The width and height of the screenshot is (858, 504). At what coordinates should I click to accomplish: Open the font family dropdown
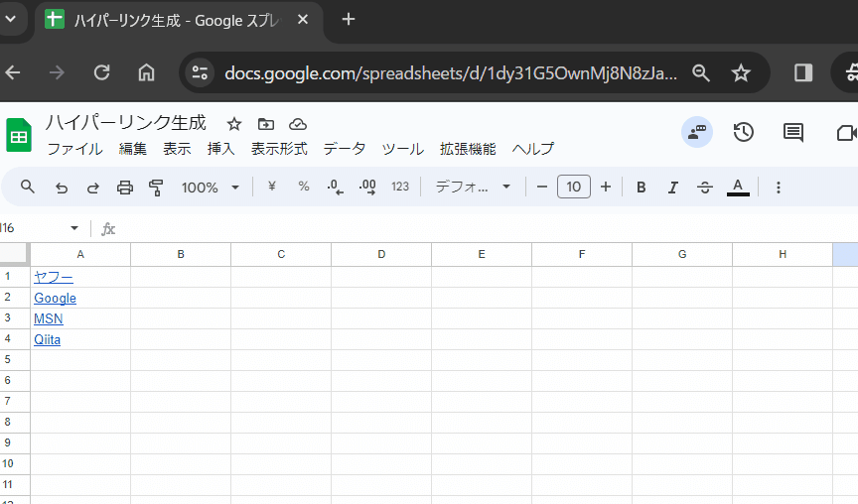pyautogui.click(x=473, y=187)
